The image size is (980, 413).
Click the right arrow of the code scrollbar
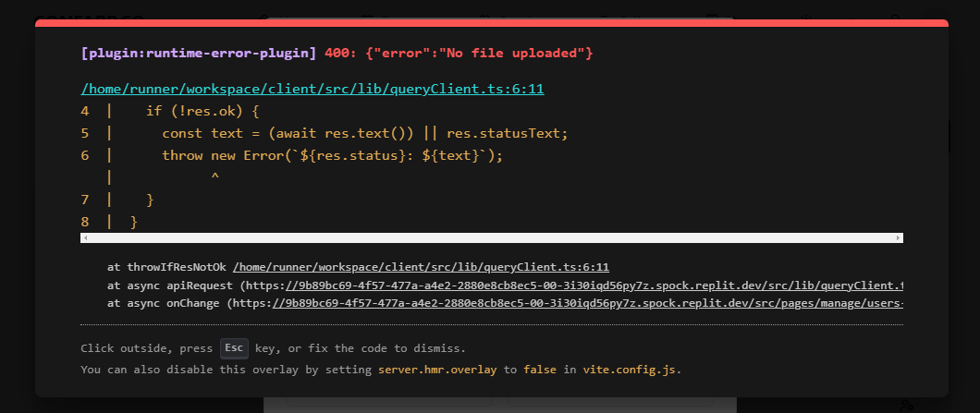point(899,238)
